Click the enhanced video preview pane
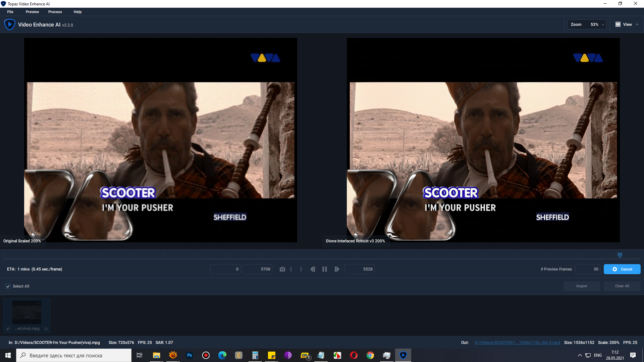This screenshot has width=644, height=362. coord(483,140)
